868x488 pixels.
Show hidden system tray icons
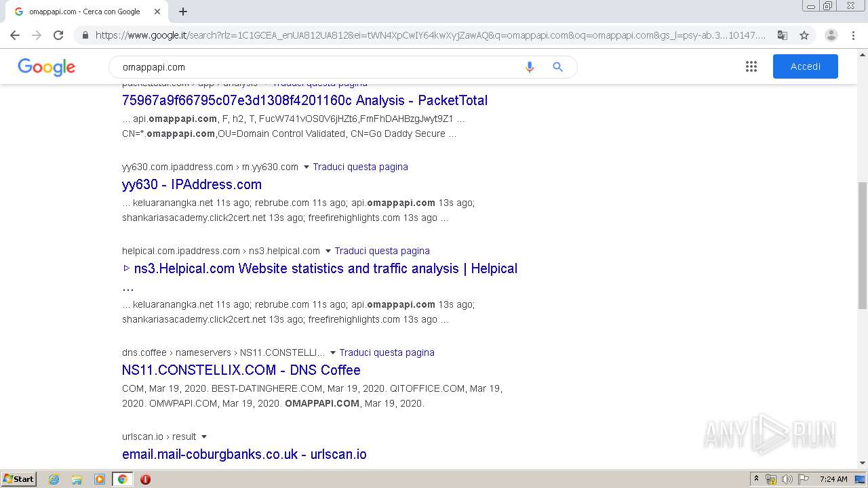click(x=756, y=479)
